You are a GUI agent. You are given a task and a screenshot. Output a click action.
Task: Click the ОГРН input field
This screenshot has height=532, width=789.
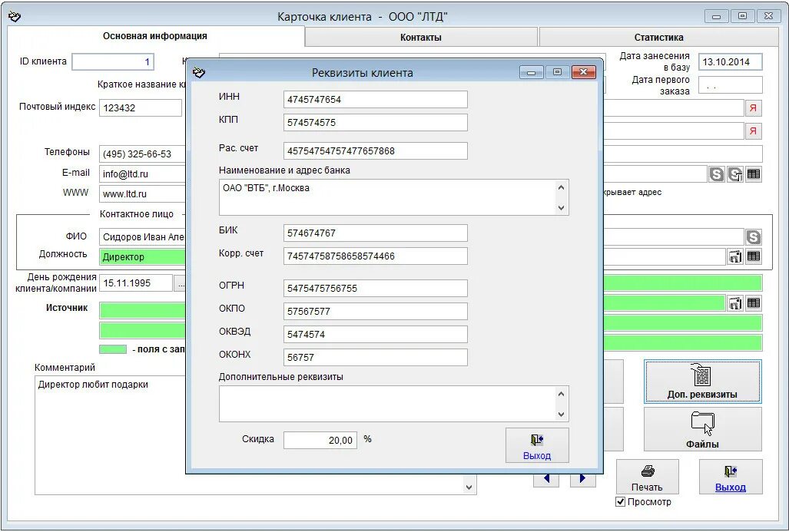tap(376, 289)
